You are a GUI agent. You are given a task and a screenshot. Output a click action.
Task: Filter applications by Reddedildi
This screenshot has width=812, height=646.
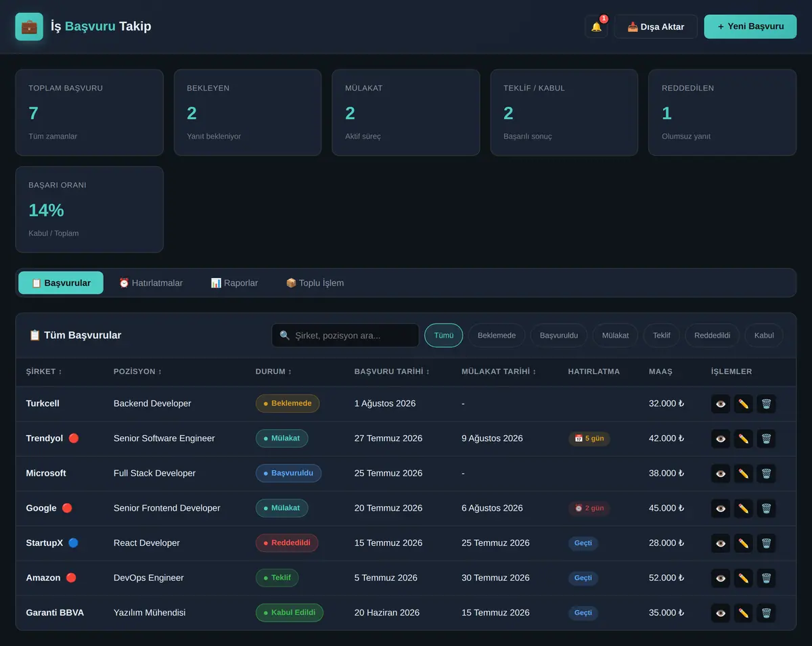[713, 336]
